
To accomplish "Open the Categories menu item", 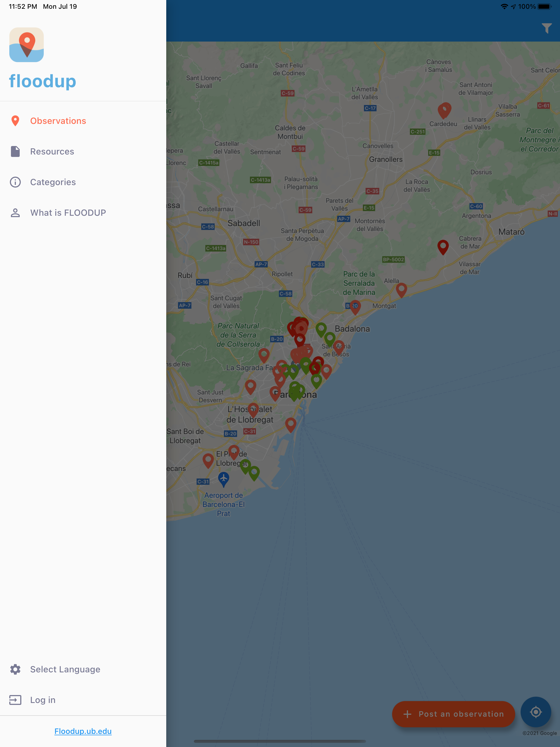I will (x=83, y=182).
